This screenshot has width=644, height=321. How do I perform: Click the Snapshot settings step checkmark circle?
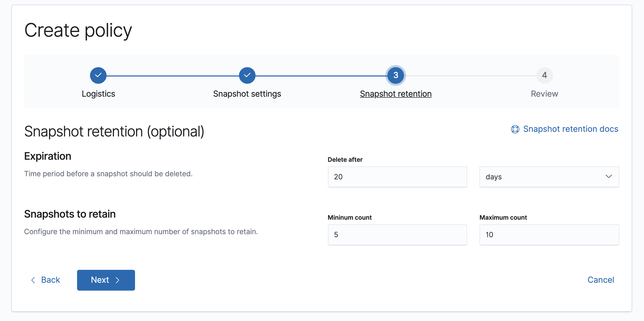tap(247, 75)
